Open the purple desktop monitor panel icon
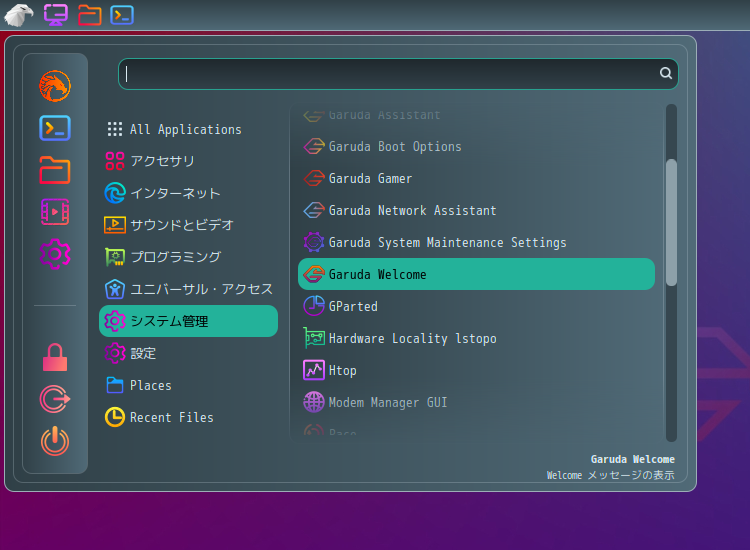This screenshot has width=750, height=550. coord(56,15)
